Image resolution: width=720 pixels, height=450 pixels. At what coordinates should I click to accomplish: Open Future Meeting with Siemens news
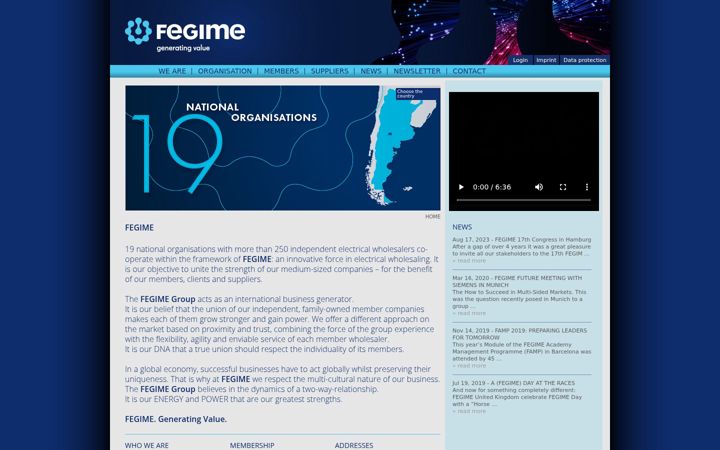pyautogui.click(x=517, y=281)
